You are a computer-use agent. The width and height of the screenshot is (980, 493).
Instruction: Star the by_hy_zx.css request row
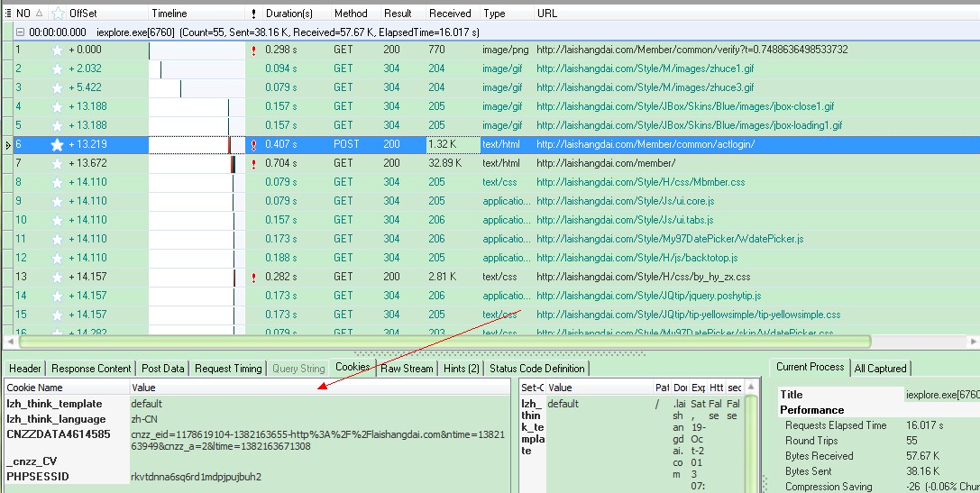pos(58,277)
